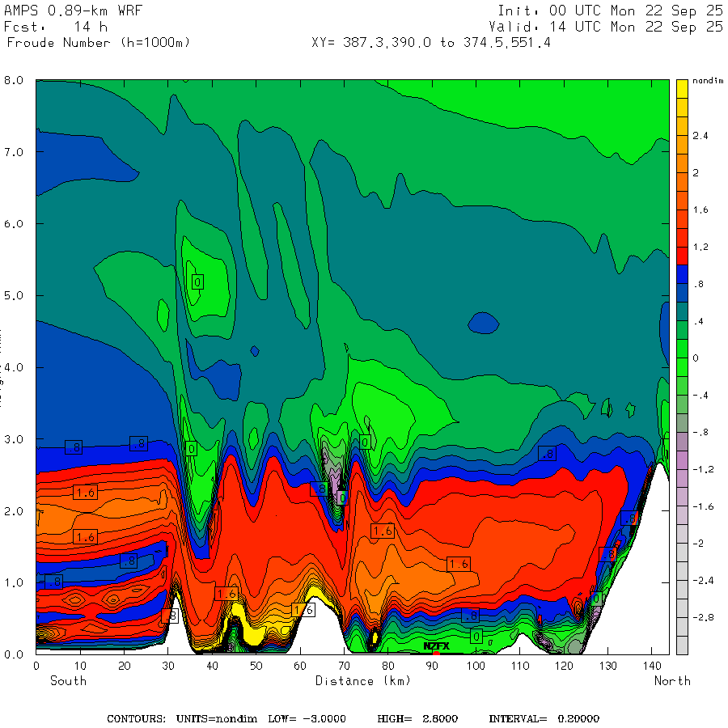Click the x-axis tick label '70'
The height and width of the screenshot is (728, 728).
[344, 666]
